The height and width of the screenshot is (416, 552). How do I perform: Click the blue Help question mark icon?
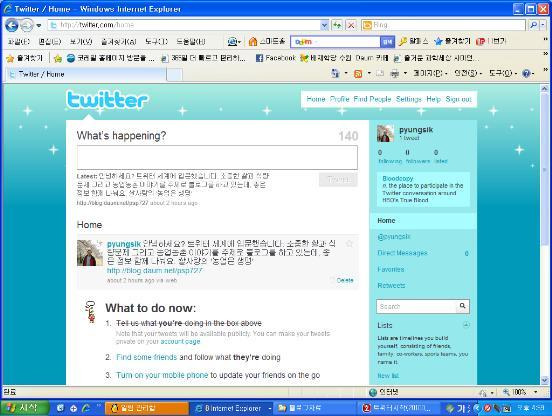click(526, 74)
